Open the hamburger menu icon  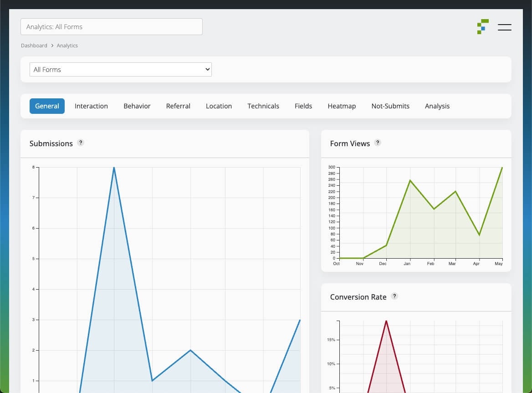pos(505,27)
